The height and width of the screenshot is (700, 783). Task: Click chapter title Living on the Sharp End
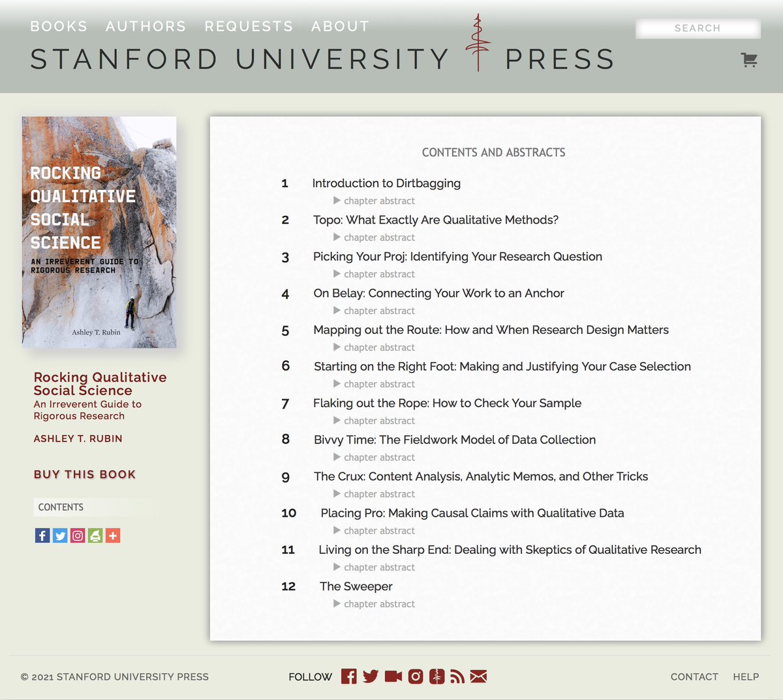click(x=510, y=549)
